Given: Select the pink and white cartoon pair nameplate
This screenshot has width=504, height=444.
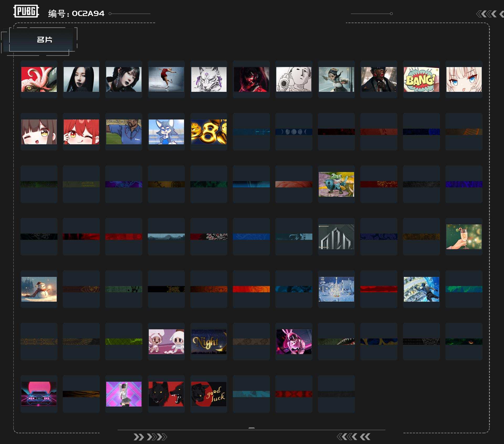Looking at the screenshot, I should (166, 341).
